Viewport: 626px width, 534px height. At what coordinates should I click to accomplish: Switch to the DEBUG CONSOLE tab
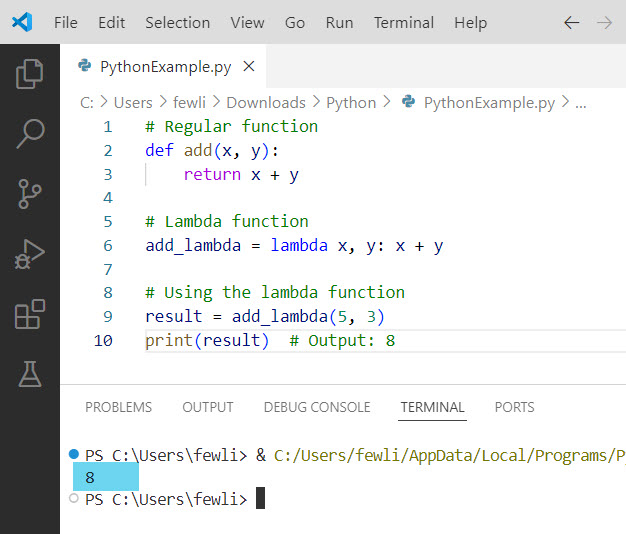(x=317, y=407)
